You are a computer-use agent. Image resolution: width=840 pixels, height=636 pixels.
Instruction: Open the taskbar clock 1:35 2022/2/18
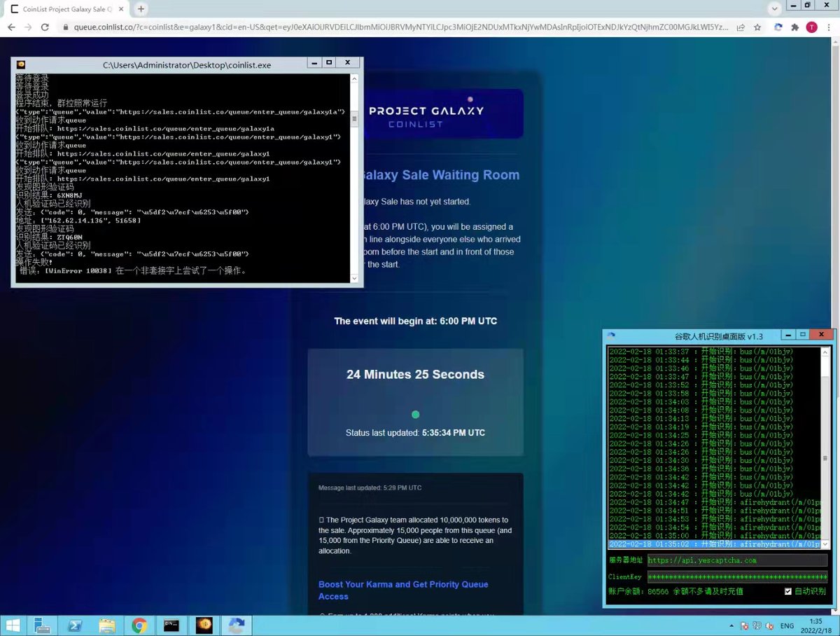coord(815,625)
